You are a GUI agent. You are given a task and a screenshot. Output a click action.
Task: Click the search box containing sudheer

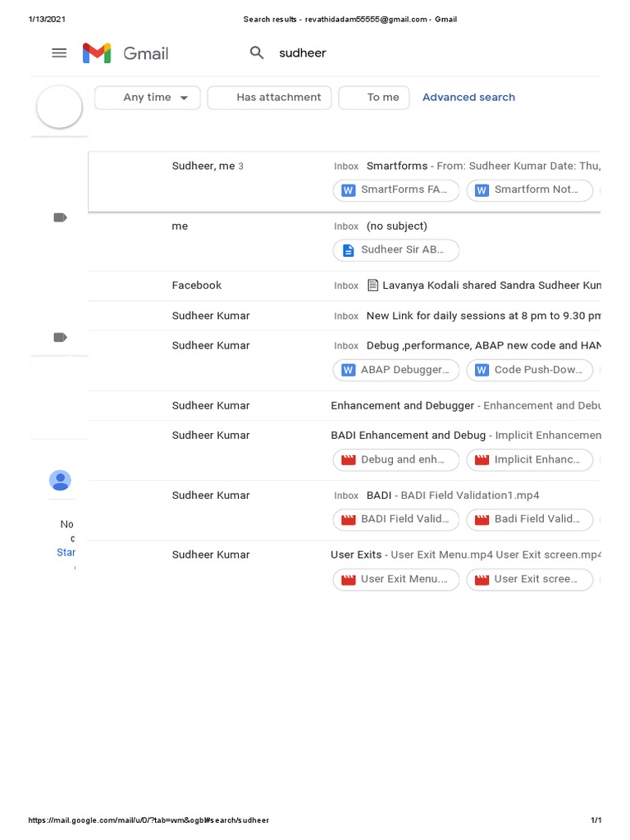pos(303,53)
